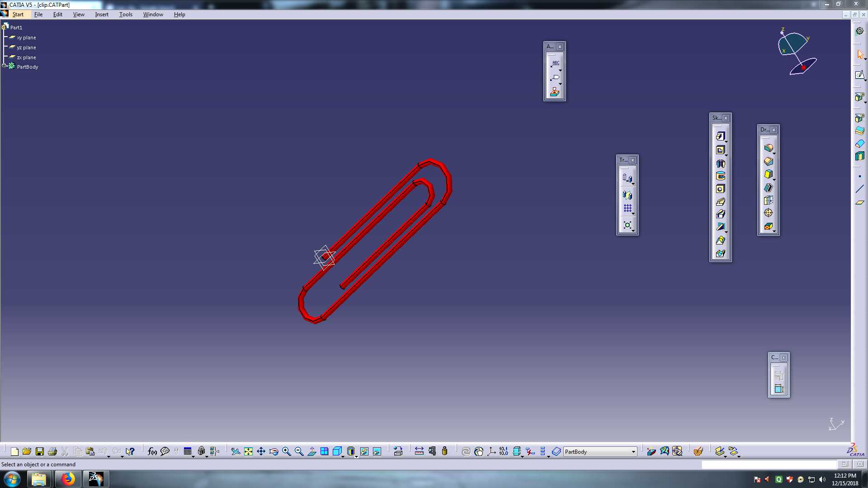Select the Edge Fillet tool
The image size is (868, 488).
click(768, 148)
